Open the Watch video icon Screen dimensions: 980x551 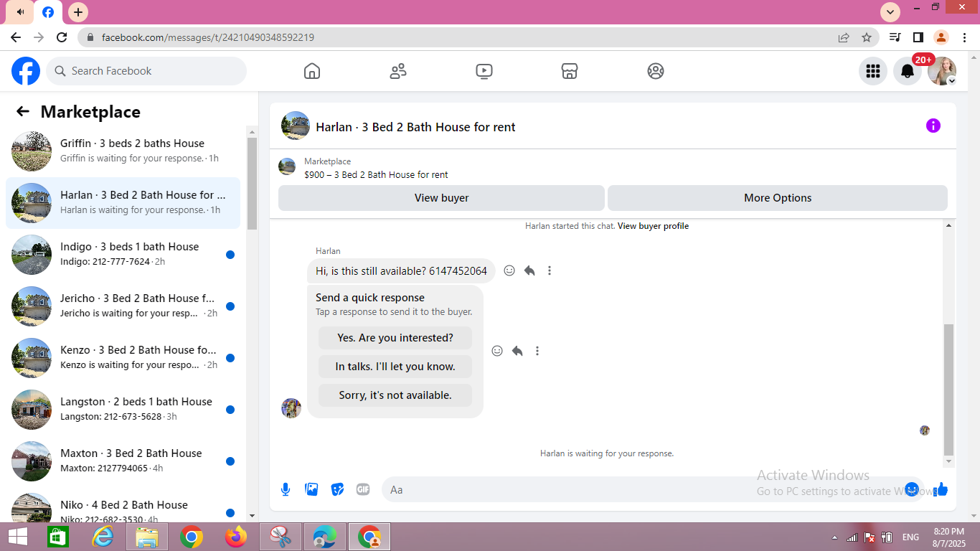tap(484, 71)
